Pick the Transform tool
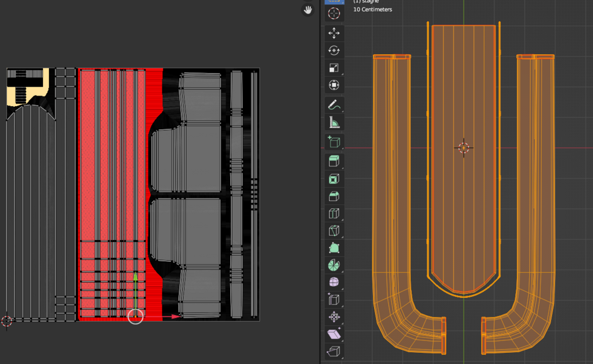 334,85
